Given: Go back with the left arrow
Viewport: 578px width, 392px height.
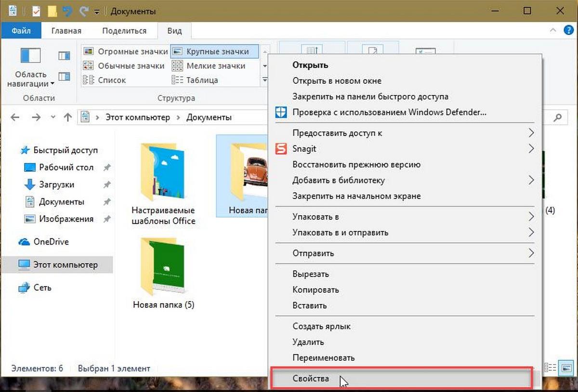Looking at the screenshot, I should 15,117.
